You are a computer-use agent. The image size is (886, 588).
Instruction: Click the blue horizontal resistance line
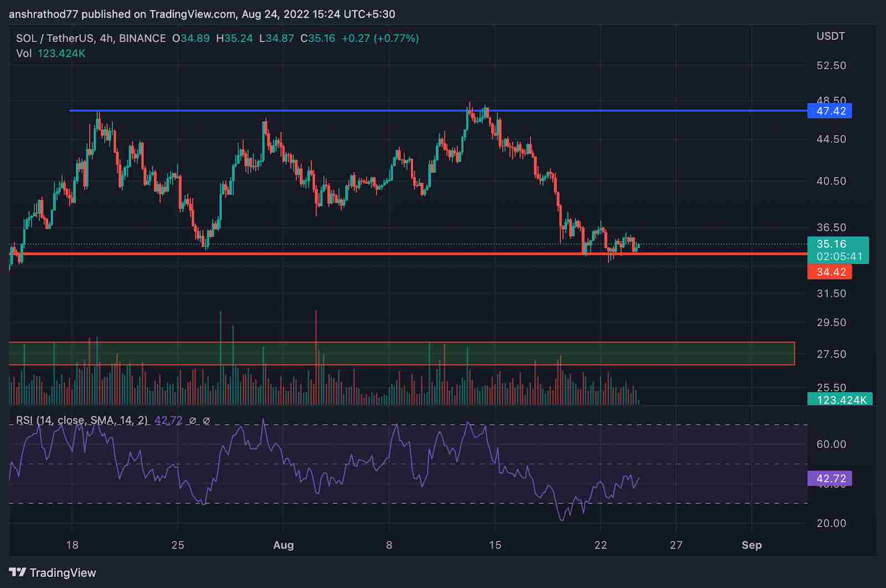click(437, 111)
